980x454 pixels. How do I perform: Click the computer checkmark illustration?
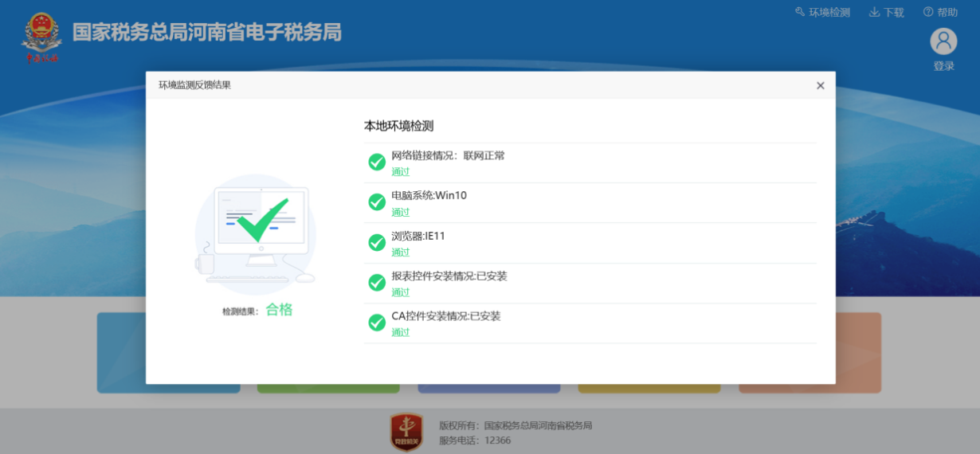[x=255, y=229]
